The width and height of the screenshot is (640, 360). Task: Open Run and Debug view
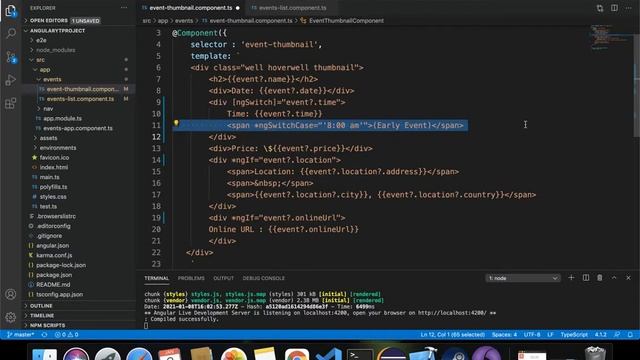[11, 80]
